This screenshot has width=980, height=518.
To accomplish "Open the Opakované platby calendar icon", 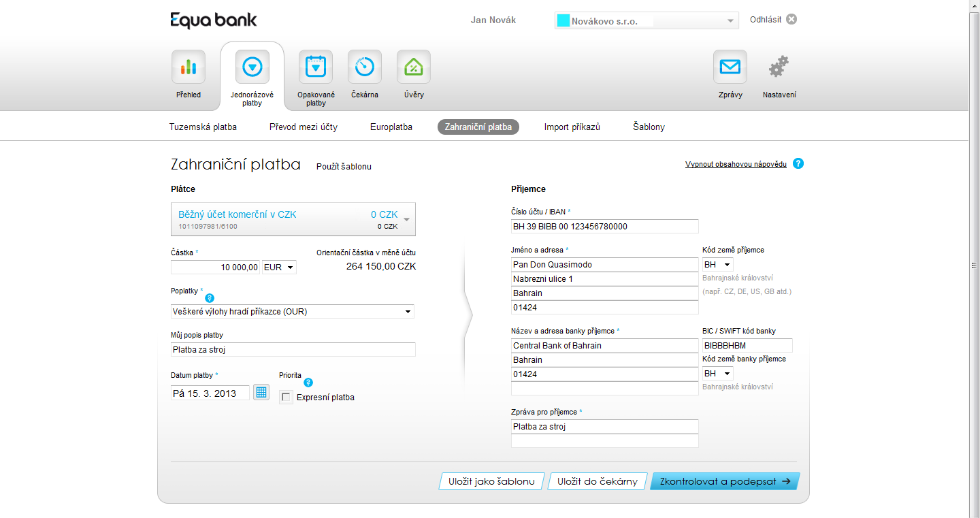I will (316, 67).
